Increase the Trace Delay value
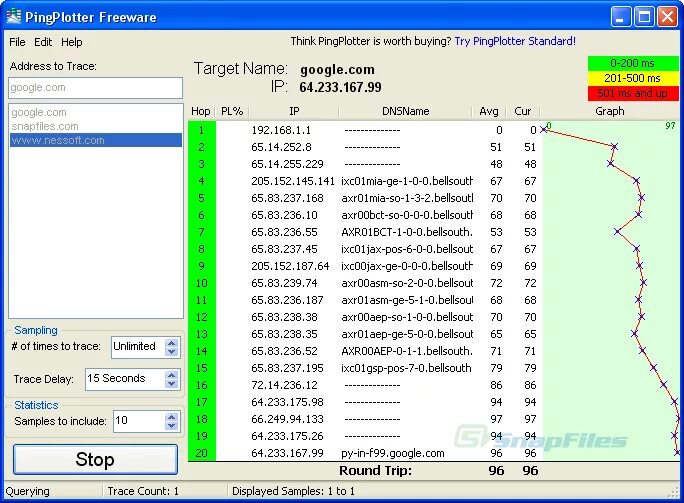This screenshot has width=684, height=503. coord(172,375)
